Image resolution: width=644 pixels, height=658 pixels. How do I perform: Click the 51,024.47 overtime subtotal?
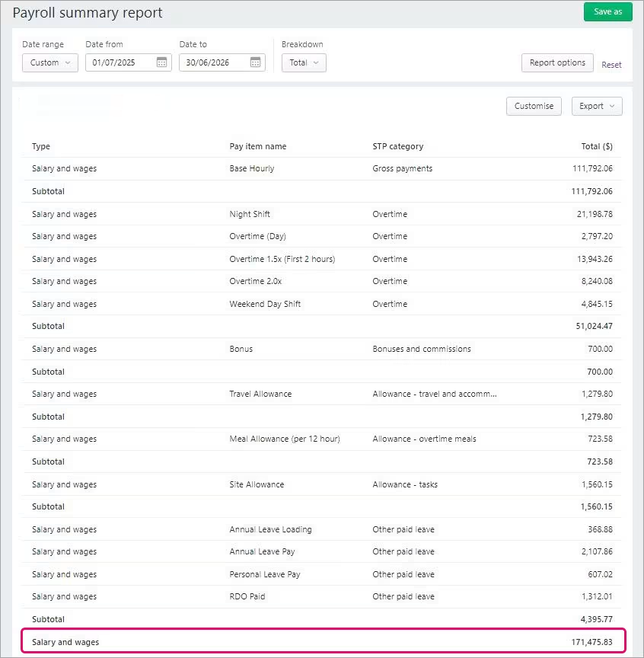pos(594,326)
